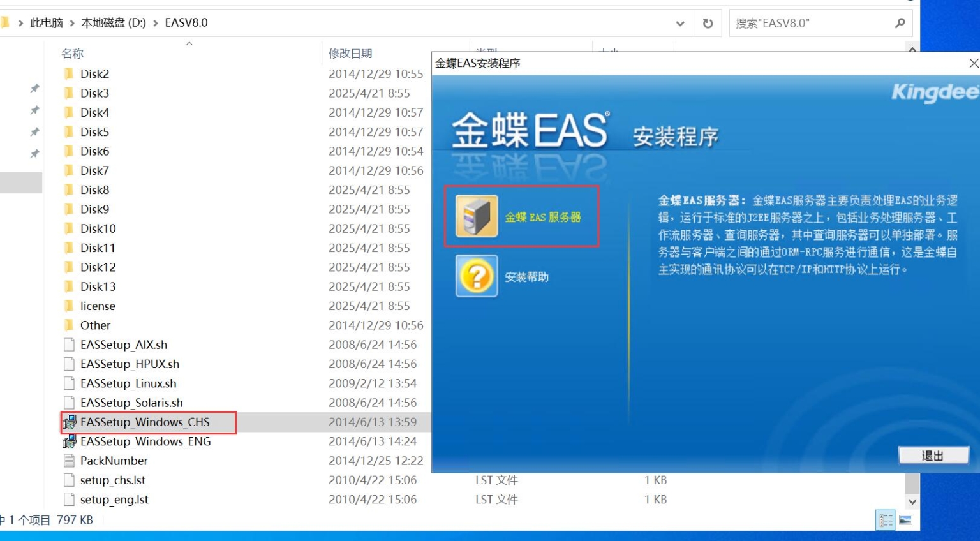Select the EASSetup_Windows_ENG installer icon

point(71,441)
